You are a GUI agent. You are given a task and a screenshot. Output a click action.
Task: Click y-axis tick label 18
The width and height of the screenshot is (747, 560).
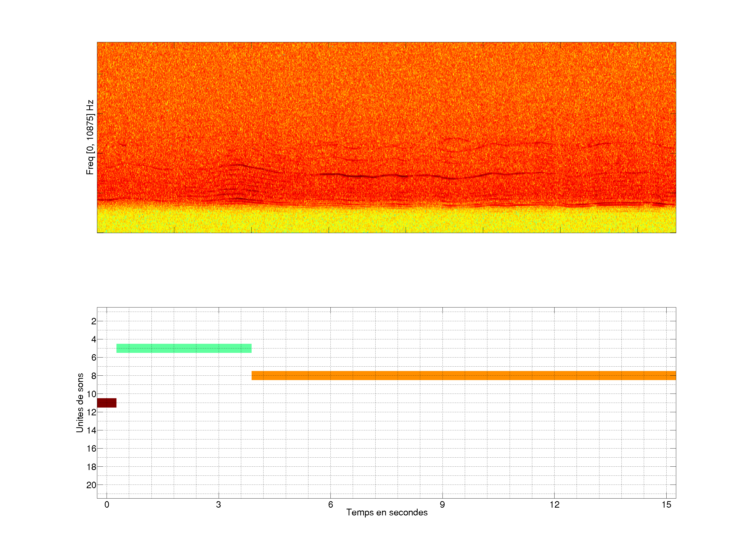(91, 467)
